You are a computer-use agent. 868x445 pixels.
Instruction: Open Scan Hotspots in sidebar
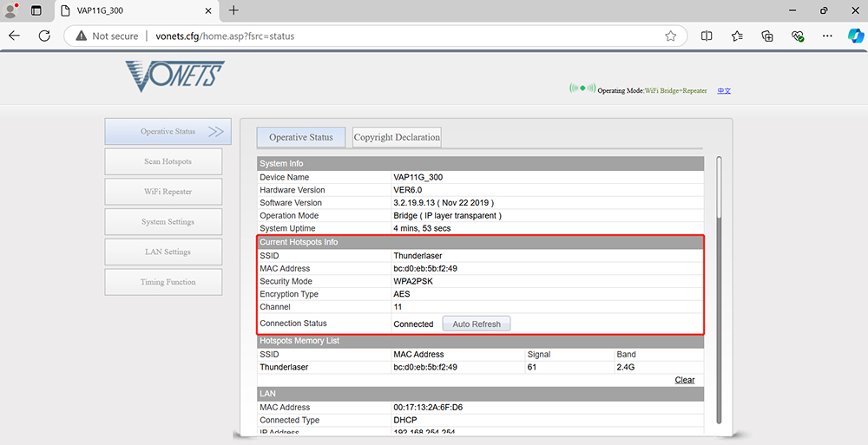pos(168,161)
